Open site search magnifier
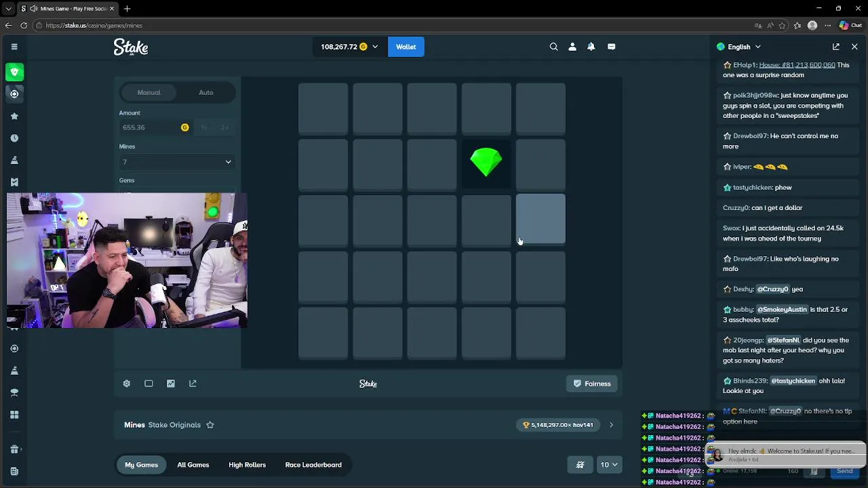Viewport: 868px width, 488px height. 553,47
